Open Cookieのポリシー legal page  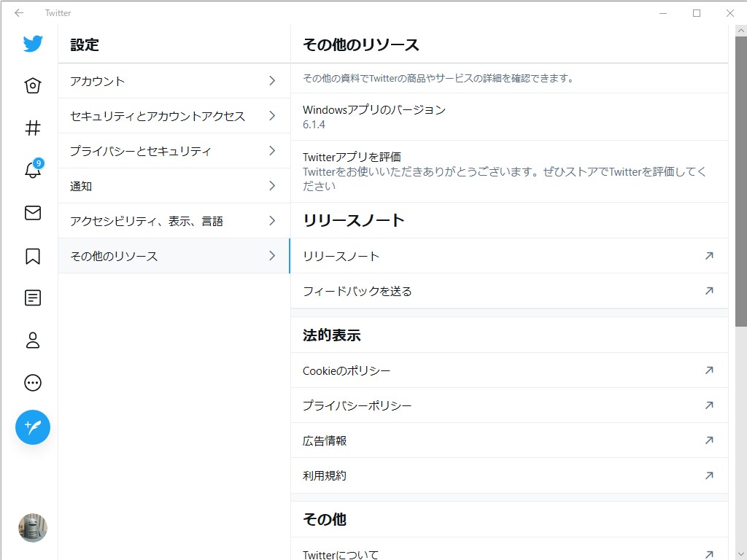[x=508, y=370]
